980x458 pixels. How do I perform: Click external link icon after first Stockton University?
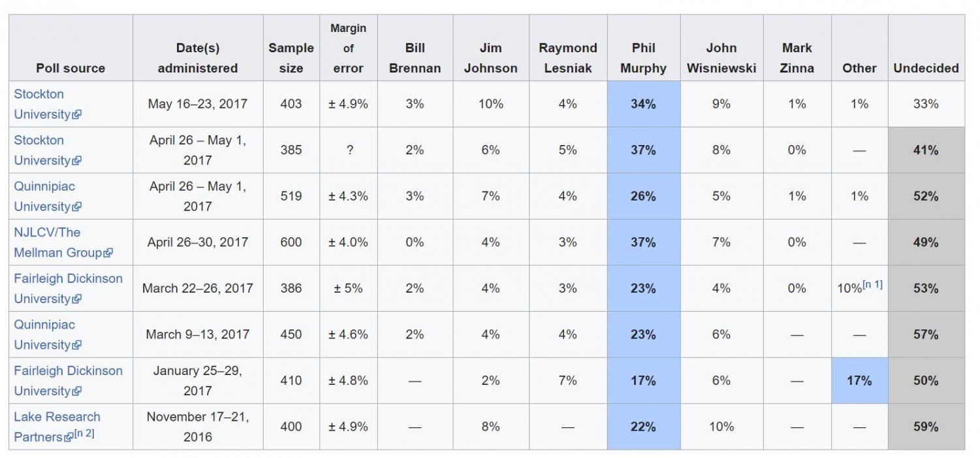(x=77, y=115)
